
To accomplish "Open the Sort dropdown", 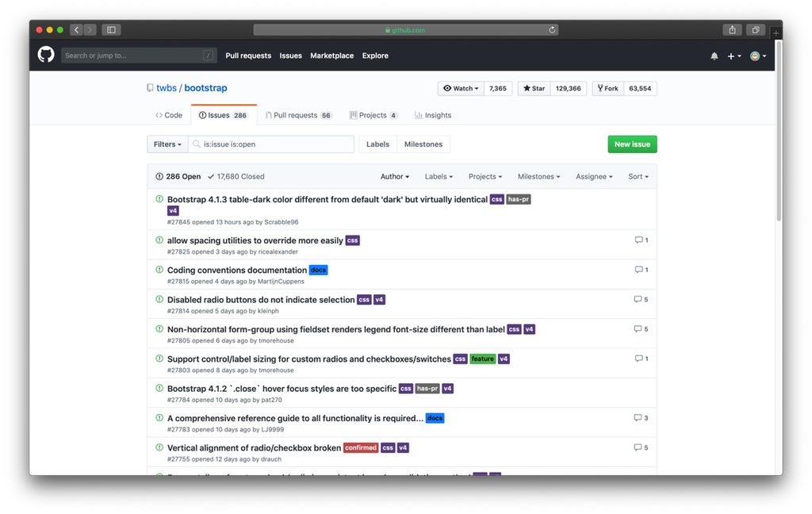I will coord(638,176).
